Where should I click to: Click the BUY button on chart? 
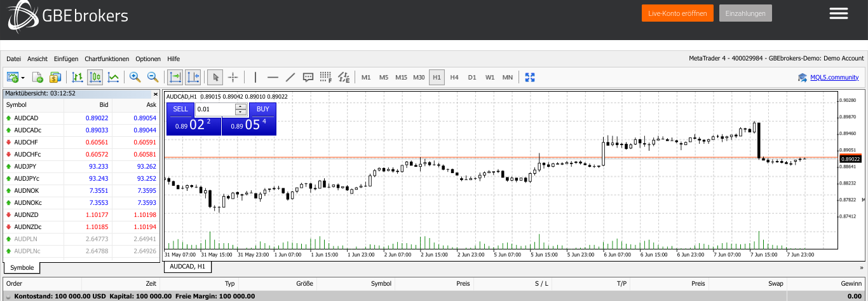click(x=262, y=109)
